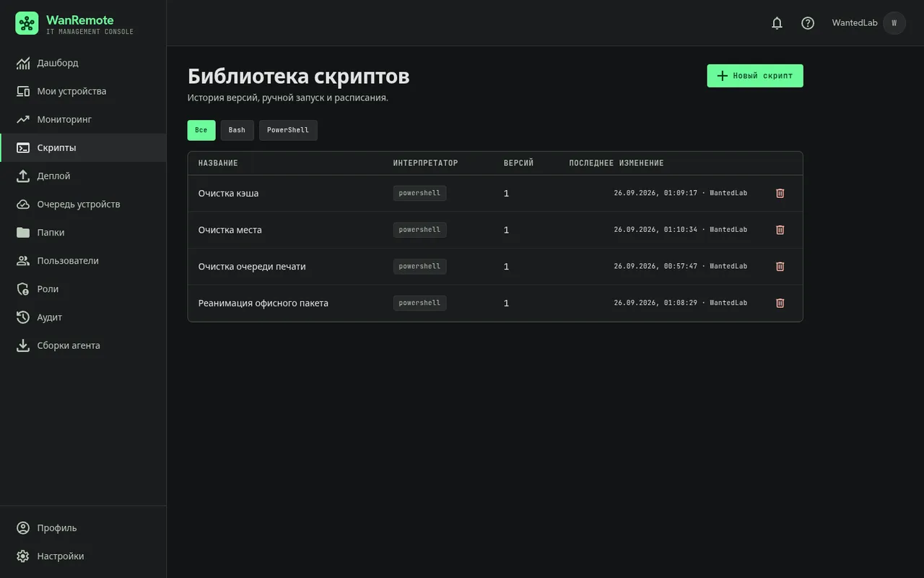Click the Аудит history icon
This screenshot has height=578, width=924.
23,317
